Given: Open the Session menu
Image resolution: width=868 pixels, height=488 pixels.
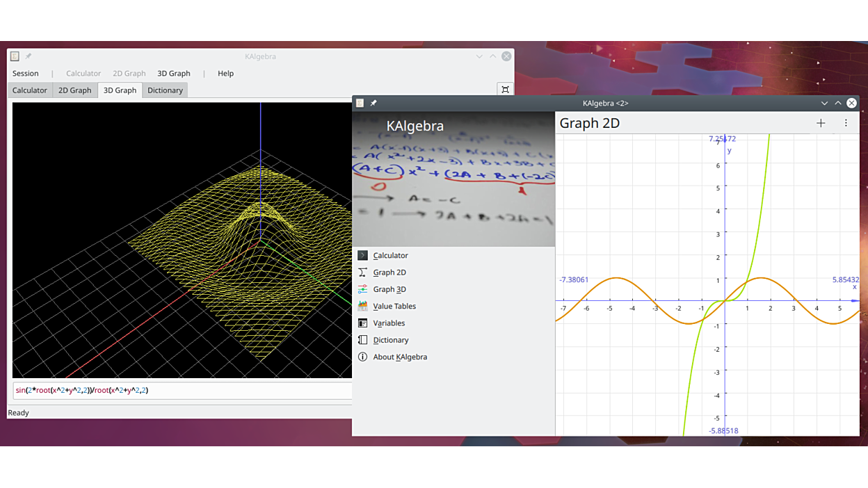Looking at the screenshot, I should [x=26, y=73].
